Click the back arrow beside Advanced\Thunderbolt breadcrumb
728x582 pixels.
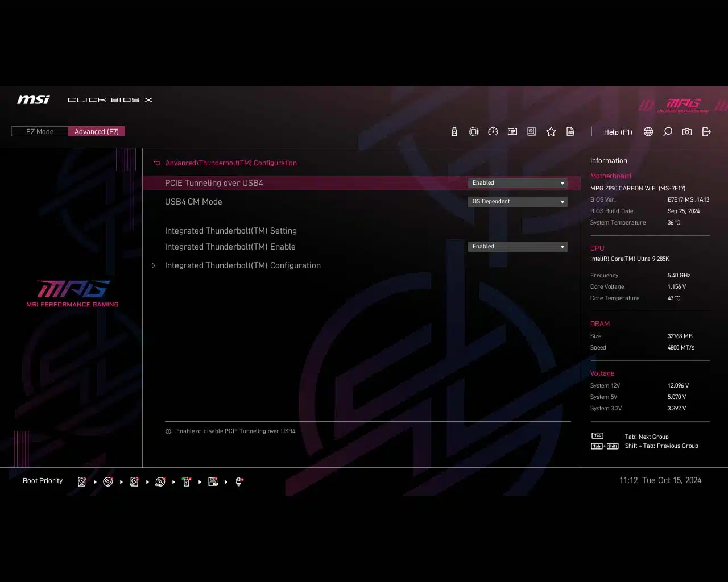click(x=157, y=163)
